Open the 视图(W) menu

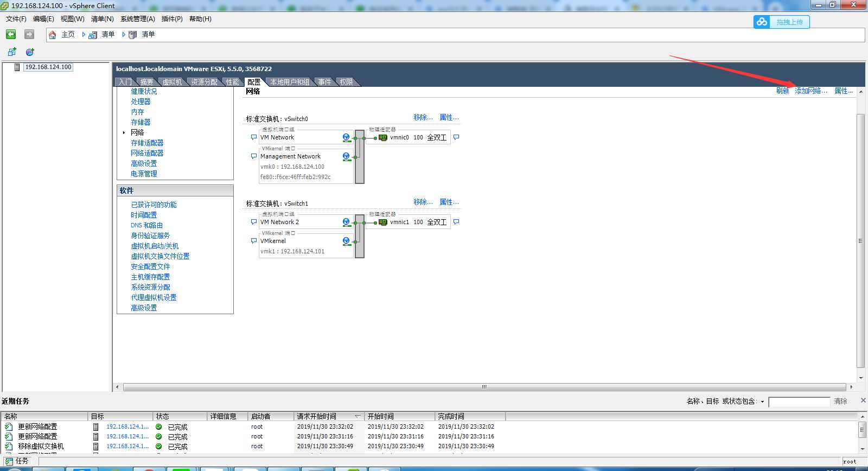click(72, 19)
